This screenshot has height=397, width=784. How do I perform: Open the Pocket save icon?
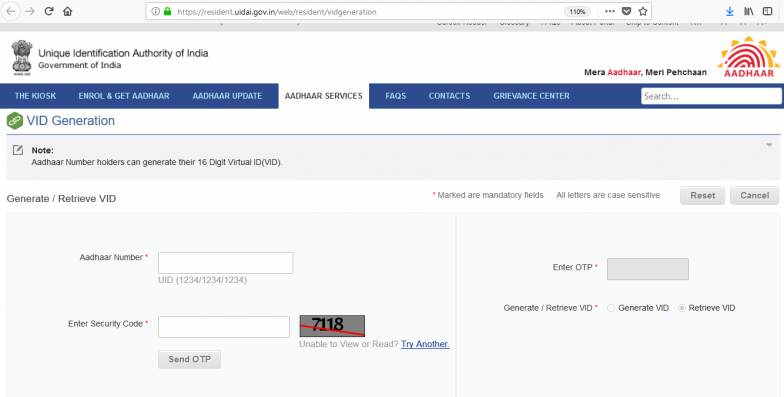626,11
